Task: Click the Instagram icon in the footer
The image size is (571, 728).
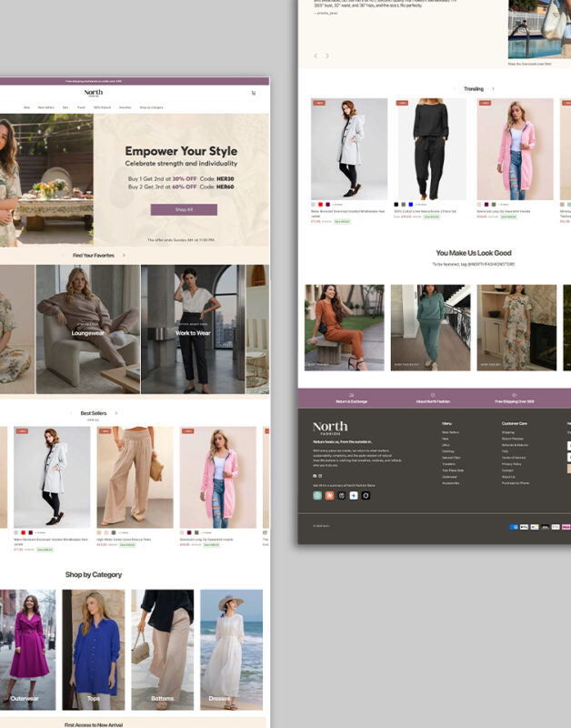Action: tap(320, 476)
